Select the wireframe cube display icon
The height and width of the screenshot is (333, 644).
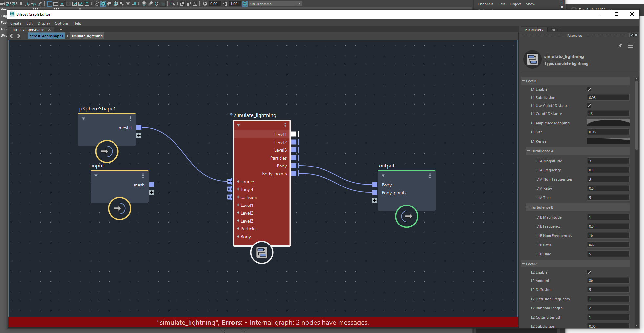point(96,4)
